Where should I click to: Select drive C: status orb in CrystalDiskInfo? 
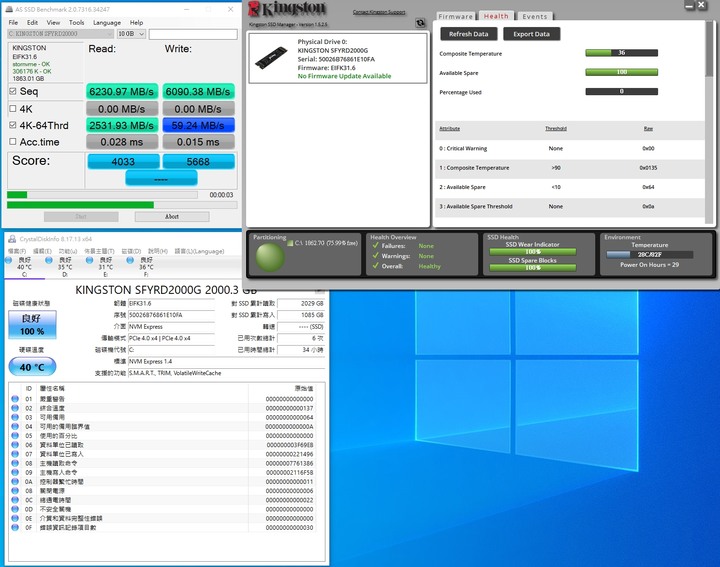click(x=8, y=260)
